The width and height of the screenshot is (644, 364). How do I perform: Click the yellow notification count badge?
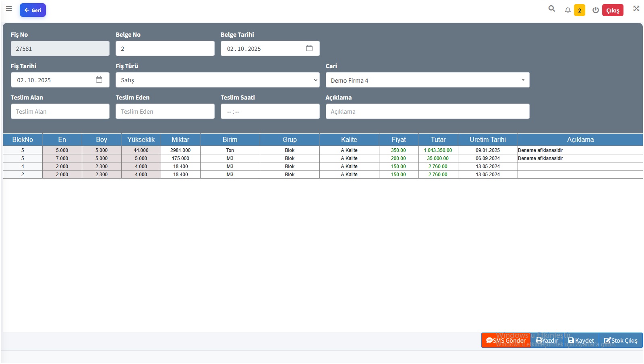pos(580,10)
